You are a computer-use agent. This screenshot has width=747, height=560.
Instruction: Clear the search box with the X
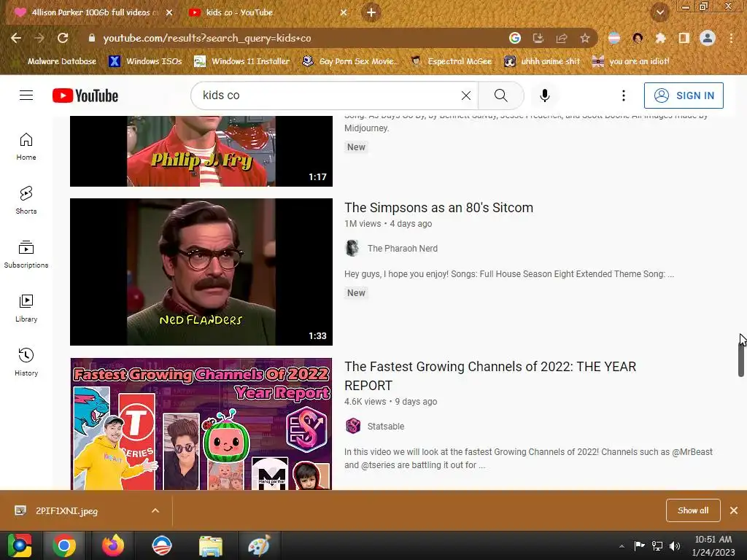(466, 96)
